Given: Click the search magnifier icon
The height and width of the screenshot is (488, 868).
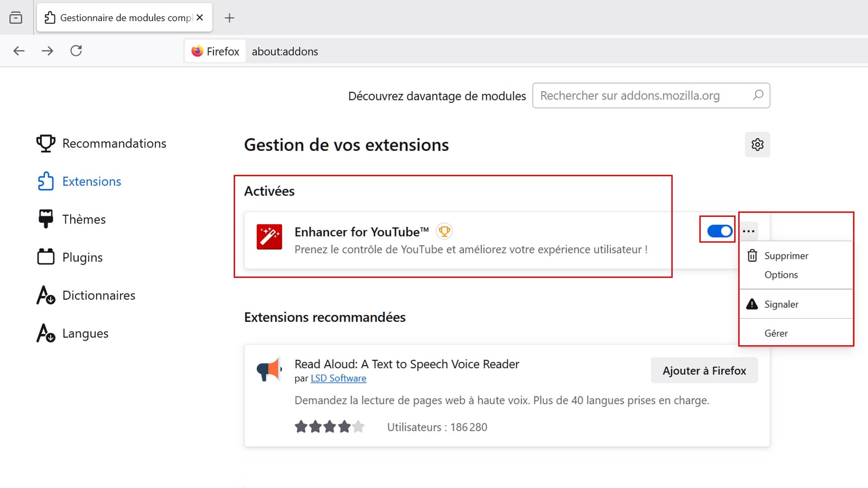Looking at the screenshot, I should 758,95.
